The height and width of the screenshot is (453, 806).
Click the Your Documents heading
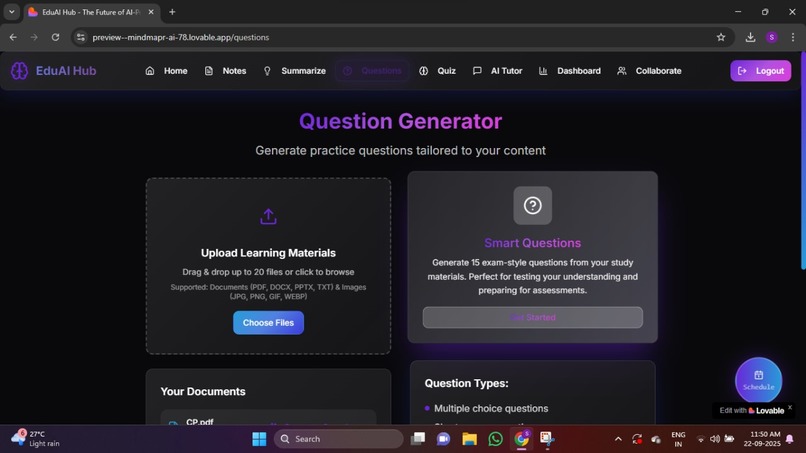pos(203,391)
